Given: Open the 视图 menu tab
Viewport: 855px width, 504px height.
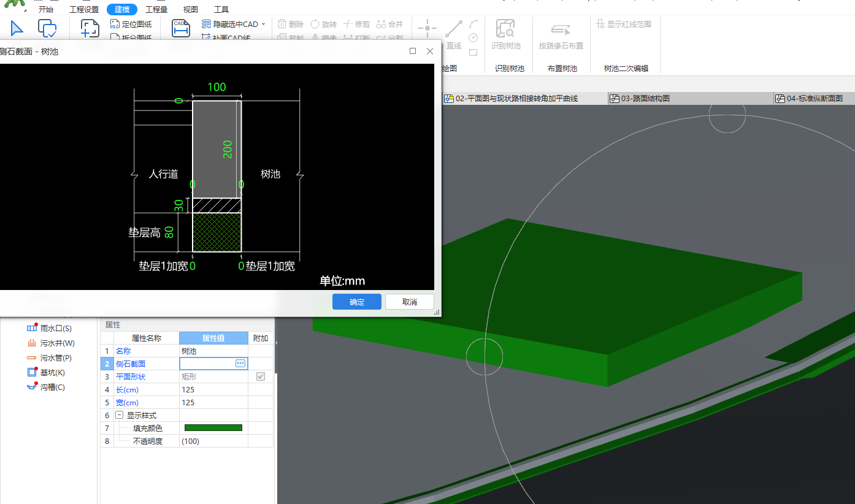Looking at the screenshot, I should click(x=191, y=9).
